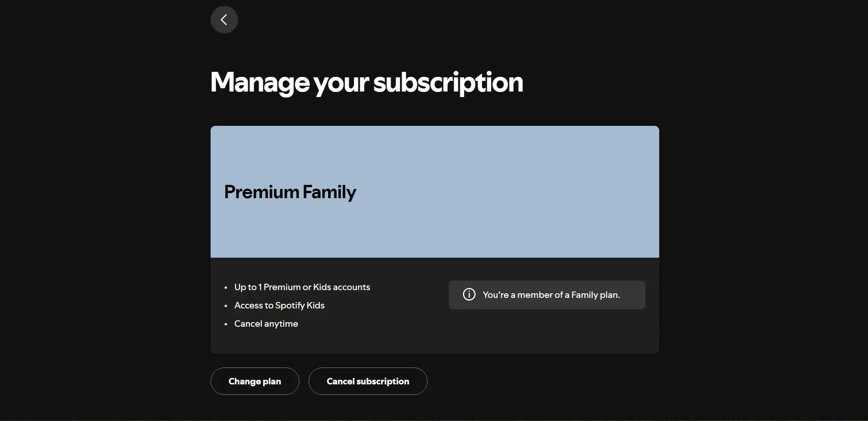Click bullet point beside Up to 1 Premium
This screenshot has width=868, height=421.
[226, 288]
